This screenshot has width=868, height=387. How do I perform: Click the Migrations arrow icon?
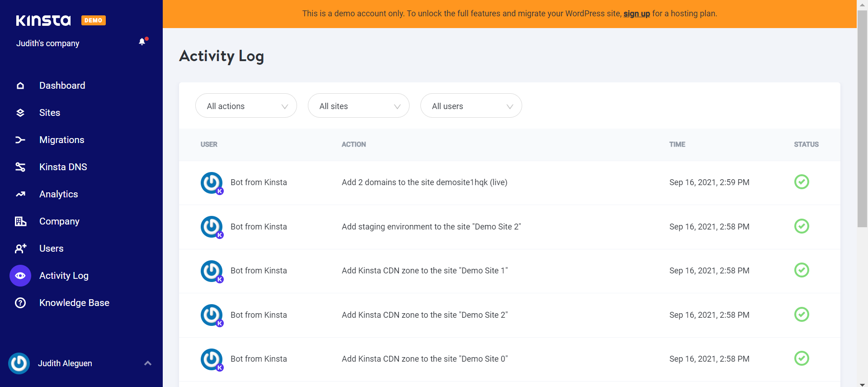[x=20, y=140]
